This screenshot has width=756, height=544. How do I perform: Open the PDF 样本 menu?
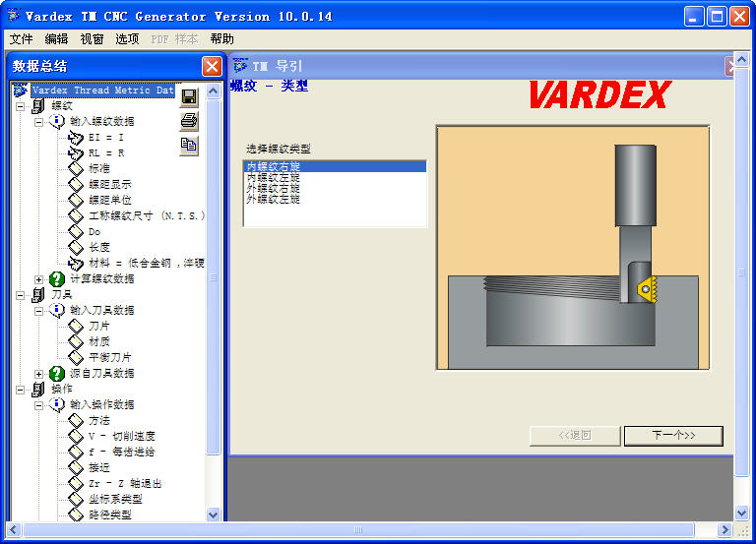point(174,39)
